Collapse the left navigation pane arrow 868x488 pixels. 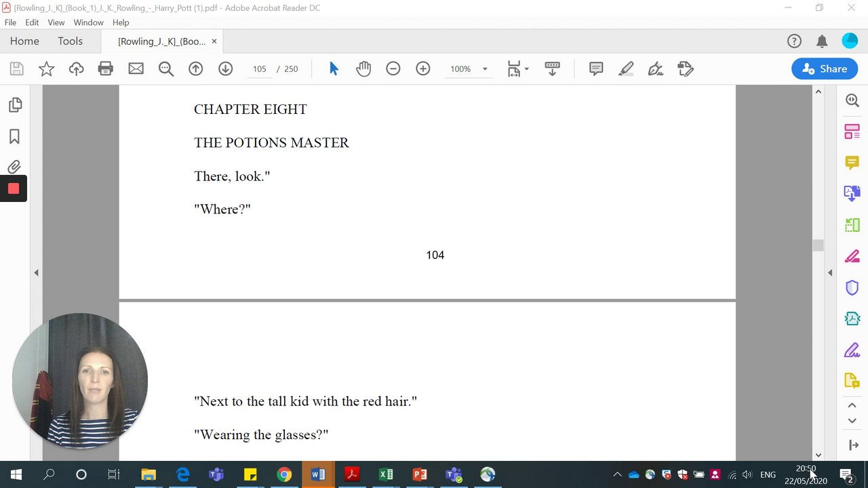click(36, 272)
